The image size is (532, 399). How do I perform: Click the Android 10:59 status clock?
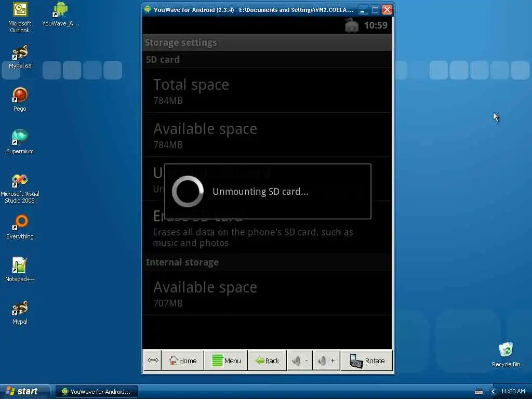point(376,25)
